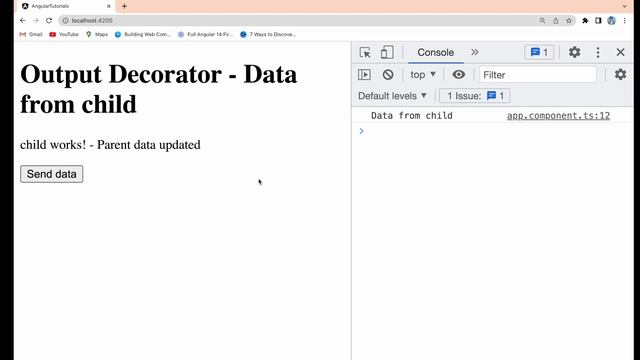640x360 pixels.
Task: Focus the console Filter field
Action: (538, 75)
